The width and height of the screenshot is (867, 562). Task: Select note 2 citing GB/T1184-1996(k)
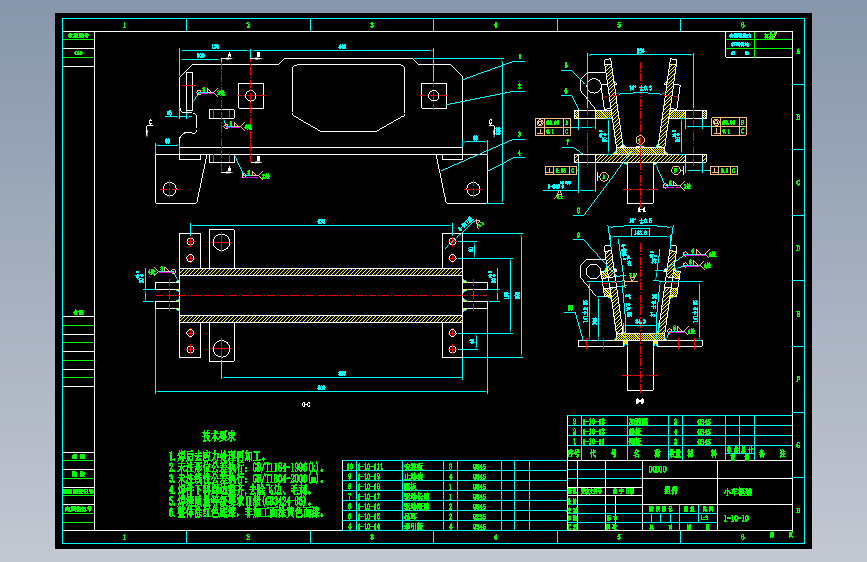pyautogui.click(x=246, y=467)
